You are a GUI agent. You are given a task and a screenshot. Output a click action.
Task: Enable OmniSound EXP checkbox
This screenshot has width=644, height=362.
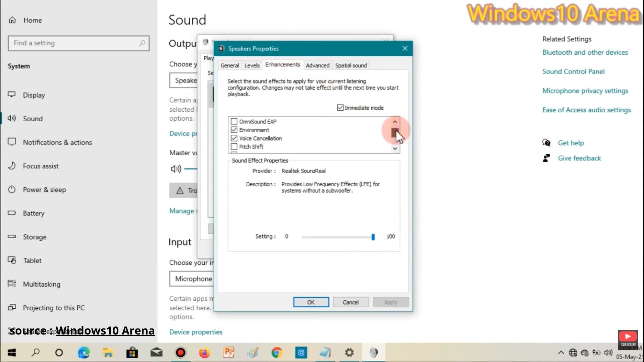234,121
